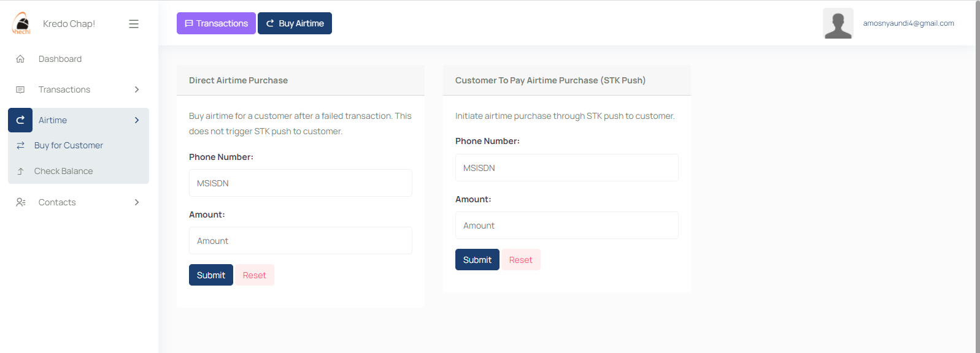This screenshot has width=980, height=353.
Task: Collapse the Airtime sidebar chevron
Action: click(137, 120)
